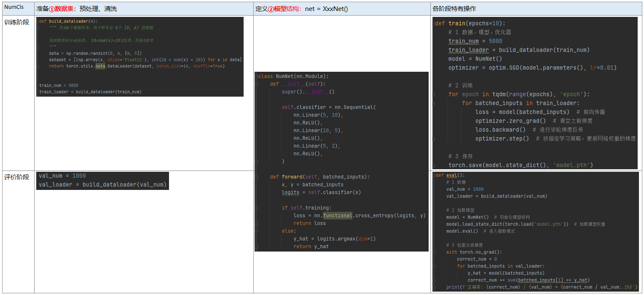
Task: Collapse the with torch.no_grad() block fold marker
Action: (x=434, y=252)
